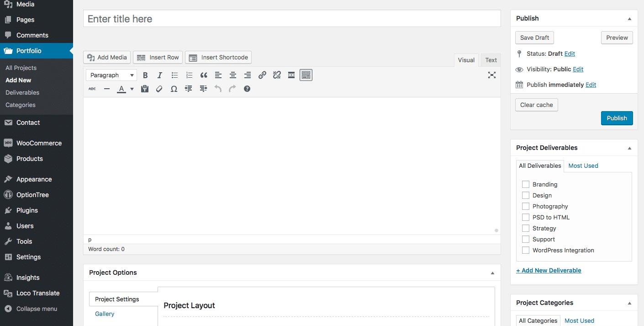Collapse the Project Deliverables panel
The image size is (644, 326).
[629, 148]
